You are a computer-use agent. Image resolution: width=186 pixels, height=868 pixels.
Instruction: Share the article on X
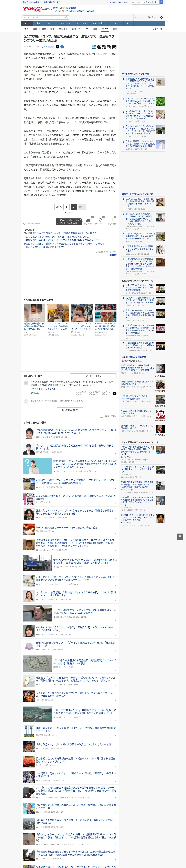click(57, 47)
